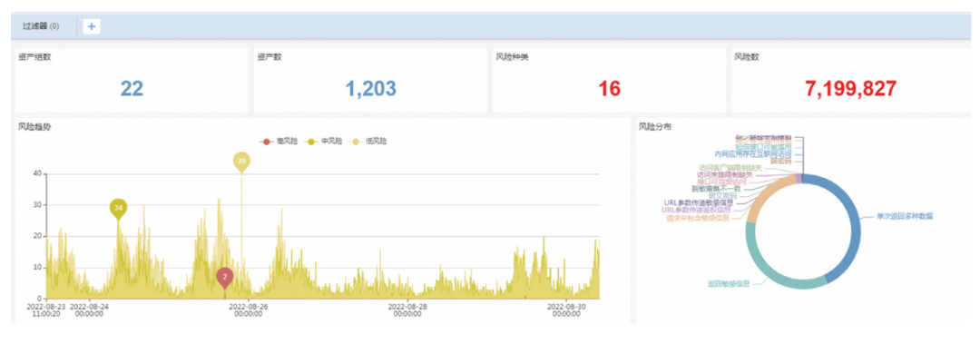Open the 资产组数 22 card
980x344 pixels.
(x=132, y=81)
